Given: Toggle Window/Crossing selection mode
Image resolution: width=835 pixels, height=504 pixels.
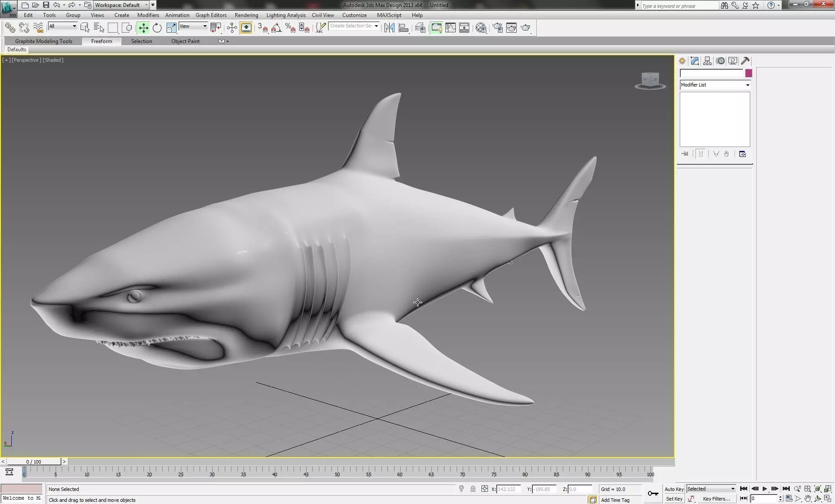Looking at the screenshot, I should coord(127,28).
